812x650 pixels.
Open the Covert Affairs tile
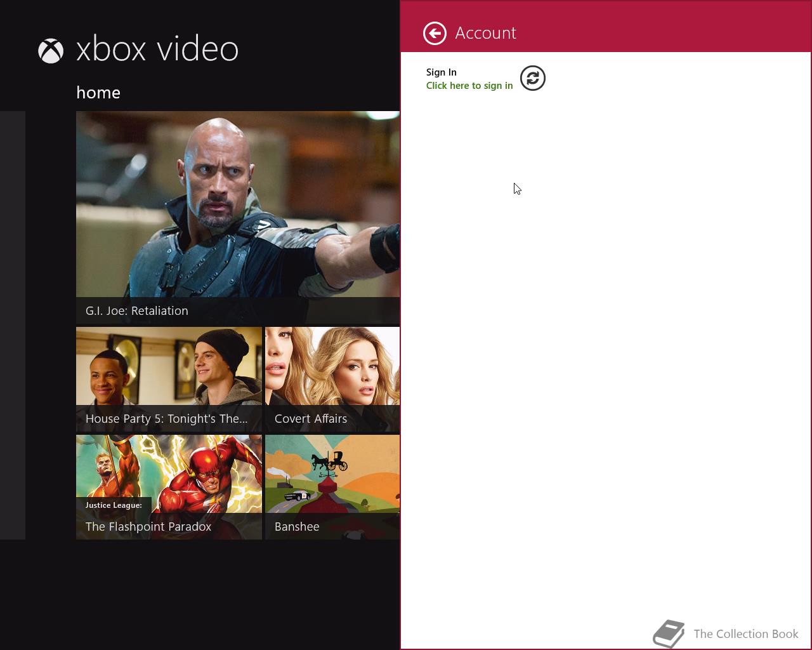(x=332, y=380)
